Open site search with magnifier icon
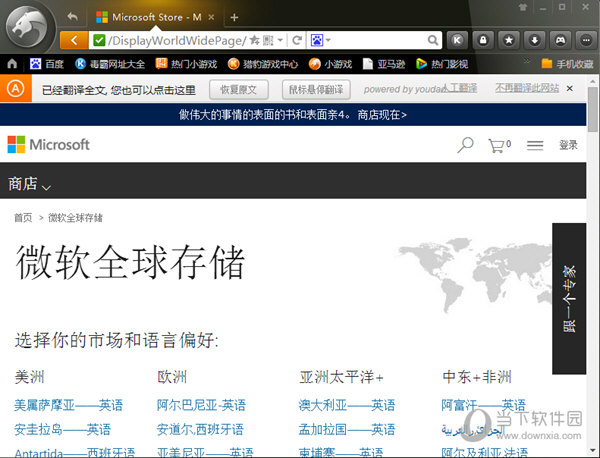 (x=465, y=145)
